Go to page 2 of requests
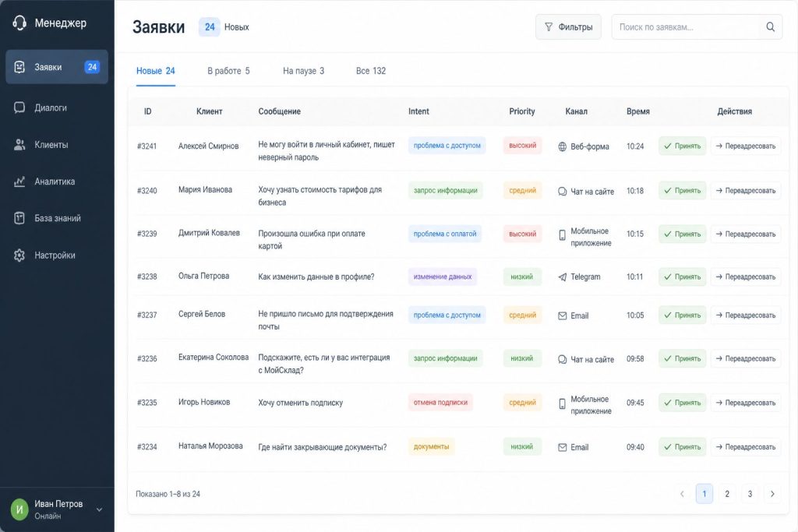This screenshot has width=798, height=532. point(727,493)
